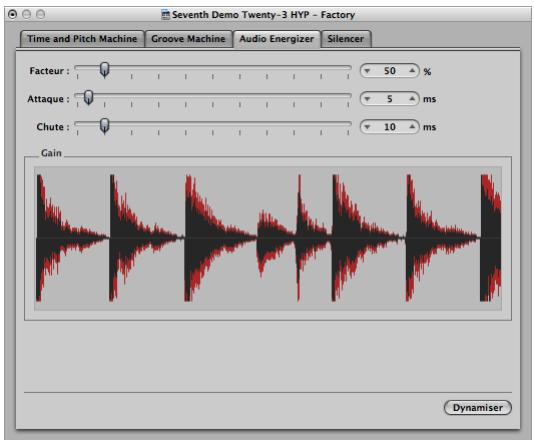Decrease Facteur value with down arrow
This screenshot has height=440, width=534.
click(x=367, y=71)
